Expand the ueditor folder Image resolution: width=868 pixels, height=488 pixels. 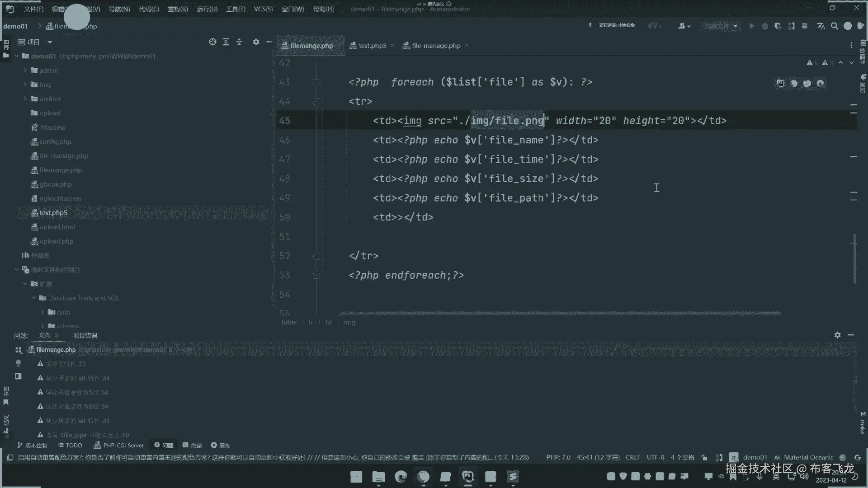(x=26, y=99)
